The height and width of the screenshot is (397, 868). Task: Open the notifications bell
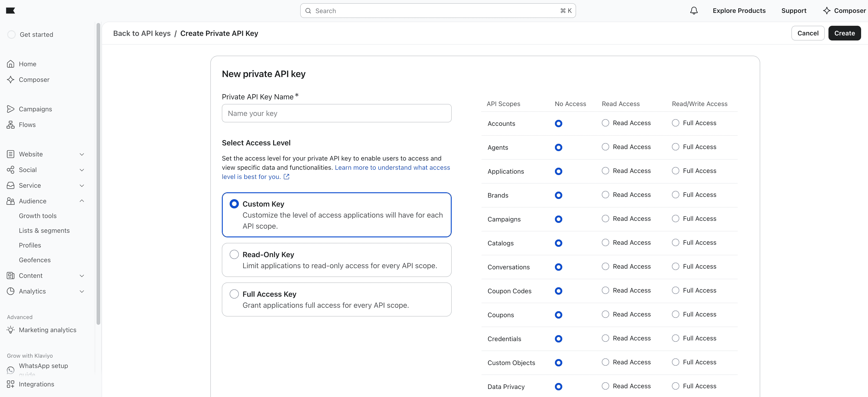pos(694,11)
